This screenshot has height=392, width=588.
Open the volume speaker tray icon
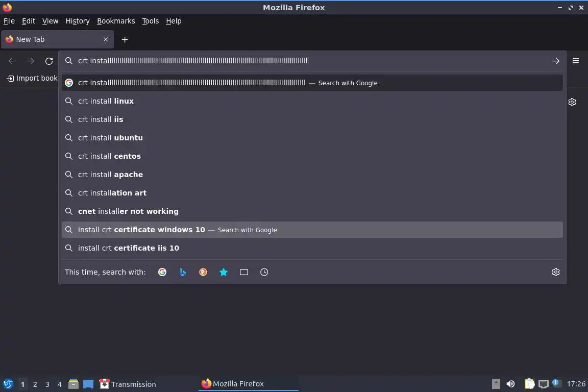click(510, 384)
